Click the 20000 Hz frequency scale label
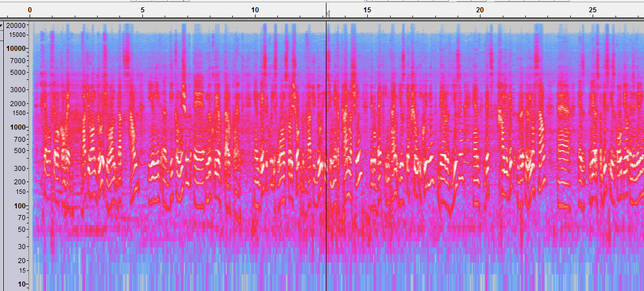 (16, 25)
